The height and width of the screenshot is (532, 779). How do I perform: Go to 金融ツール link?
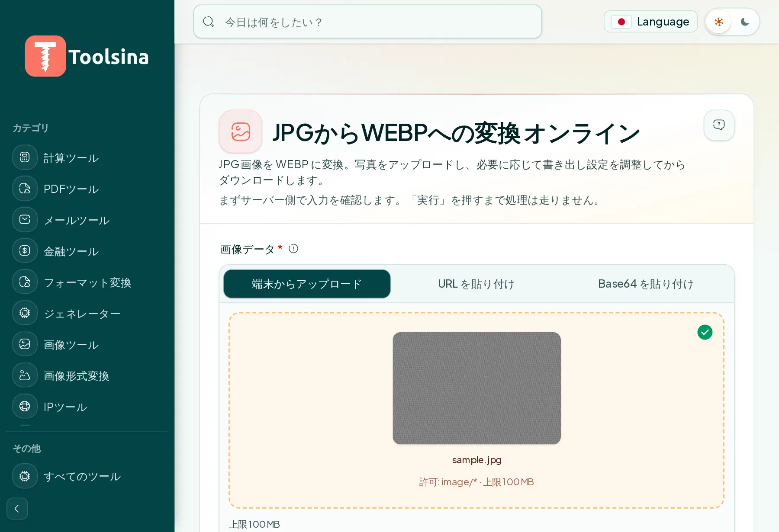pos(71,251)
